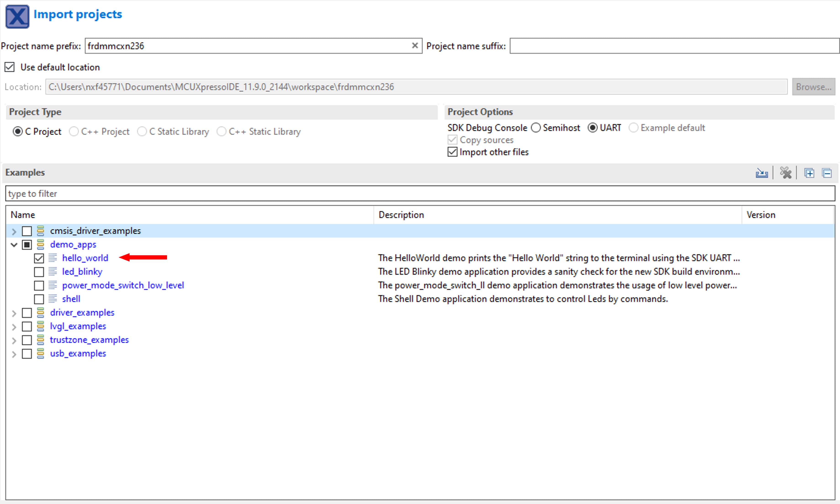Uncheck the hello_world example checkbox
Screen dimensions: 840x504
coord(39,258)
